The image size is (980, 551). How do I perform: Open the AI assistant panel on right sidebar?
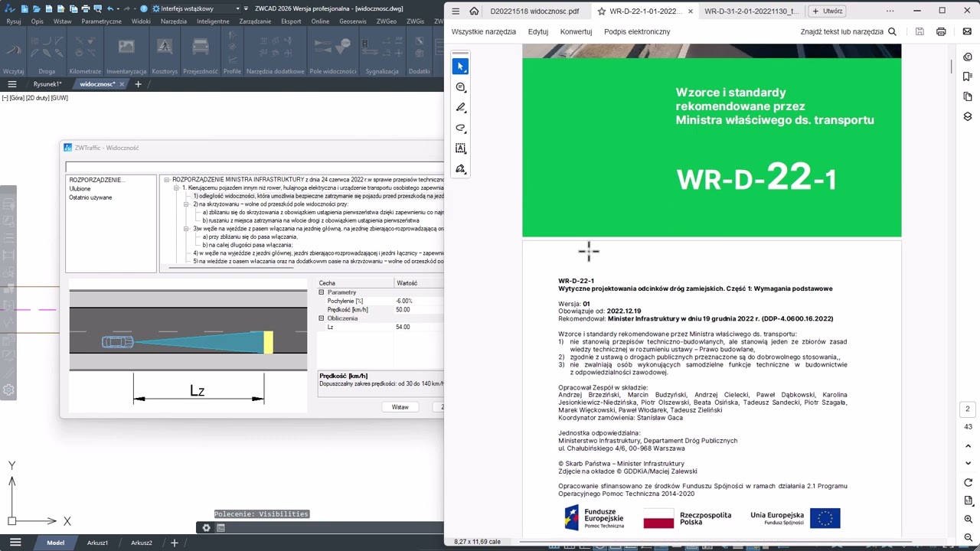pyautogui.click(x=968, y=57)
